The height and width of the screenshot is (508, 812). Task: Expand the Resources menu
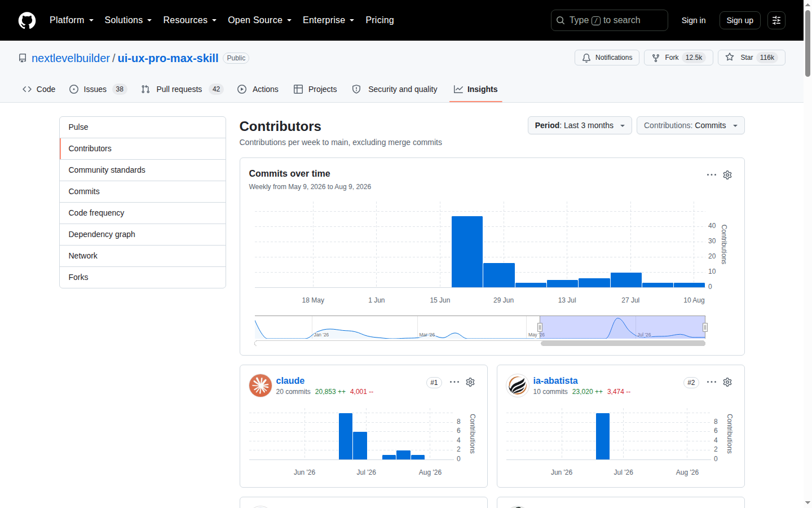click(190, 20)
